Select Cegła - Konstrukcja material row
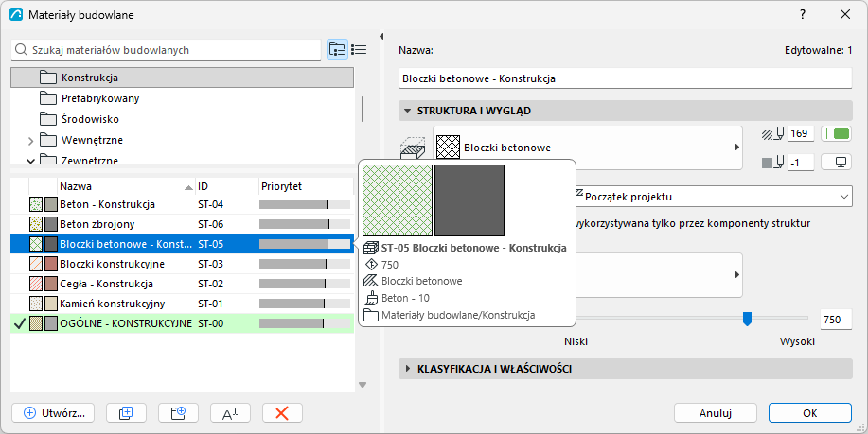This screenshot has width=868, height=434. point(182,284)
